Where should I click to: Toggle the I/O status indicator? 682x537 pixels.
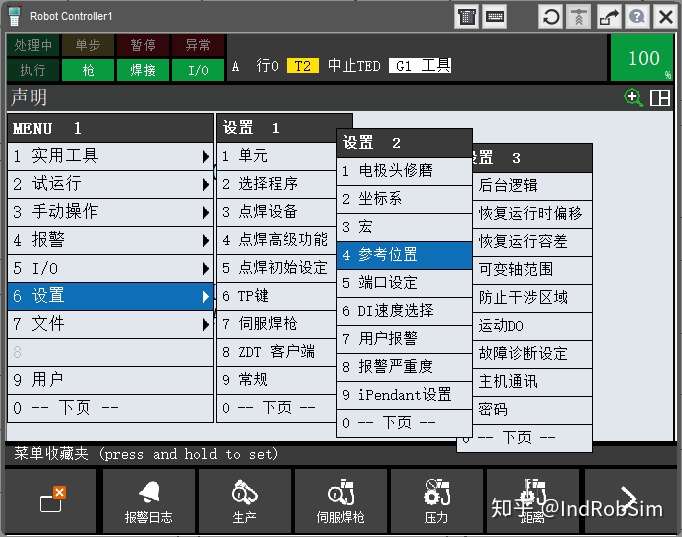click(x=198, y=70)
